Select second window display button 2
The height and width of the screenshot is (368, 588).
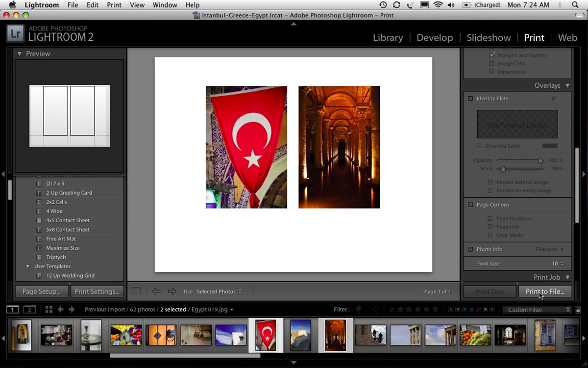tap(30, 310)
